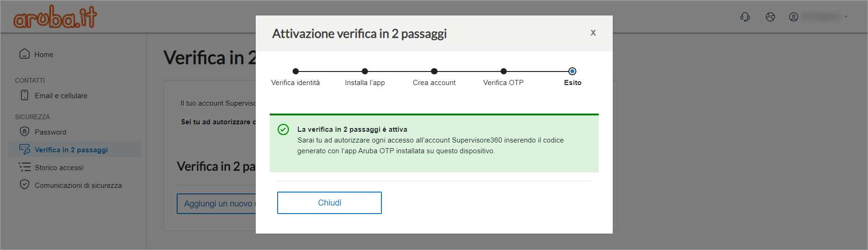Click the Installa l'app step dot
This screenshot has width=868, height=250.
365,71
